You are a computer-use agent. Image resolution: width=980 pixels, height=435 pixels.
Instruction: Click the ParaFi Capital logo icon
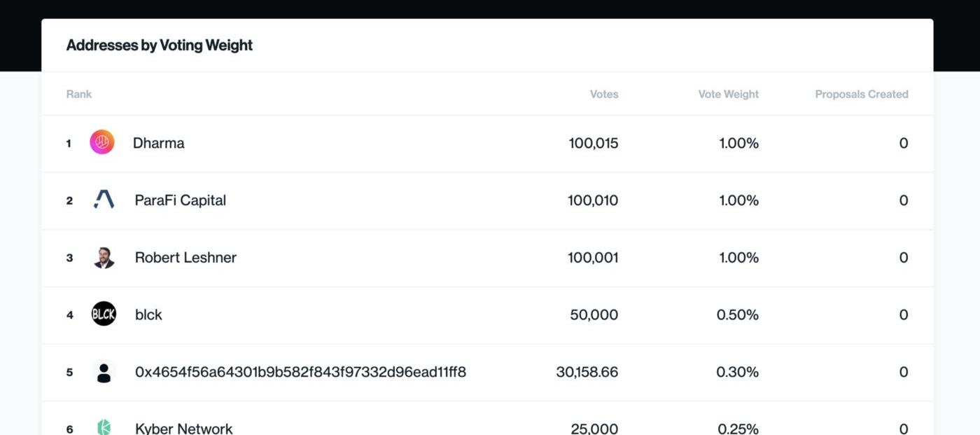(104, 200)
